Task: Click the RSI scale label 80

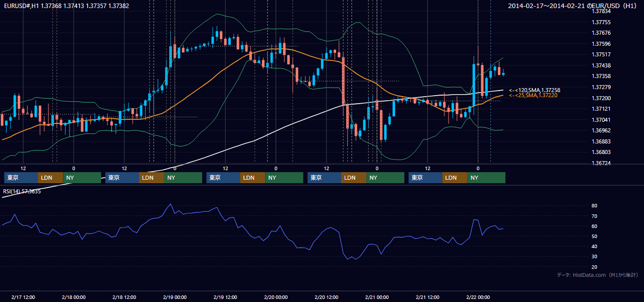Action: (x=594, y=206)
